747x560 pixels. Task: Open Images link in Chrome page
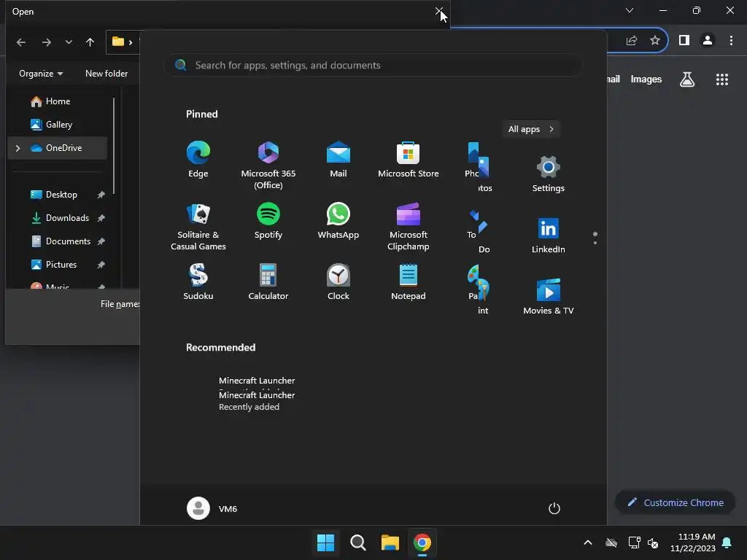pyautogui.click(x=646, y=79)
